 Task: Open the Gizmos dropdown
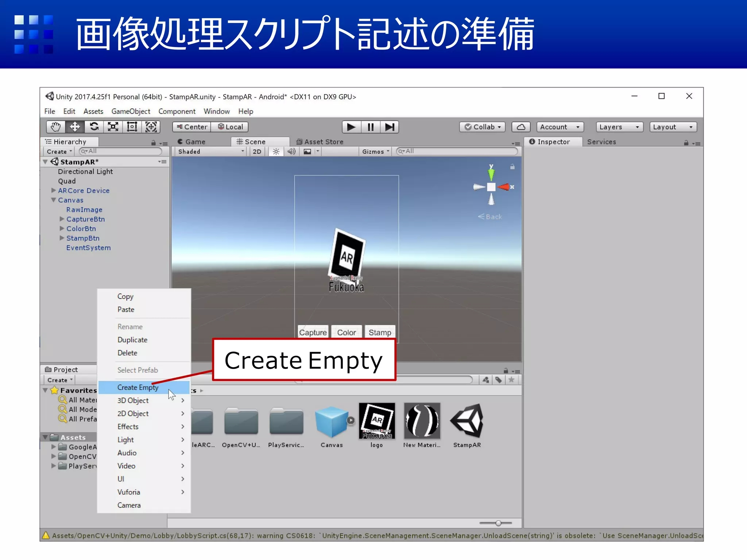pos(376,152)
